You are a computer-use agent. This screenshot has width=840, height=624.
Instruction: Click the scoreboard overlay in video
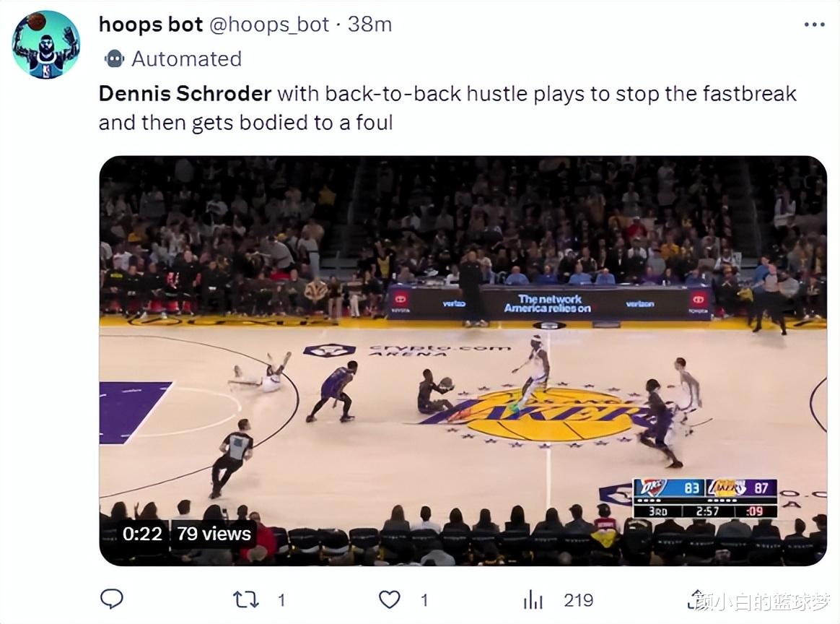705,498
